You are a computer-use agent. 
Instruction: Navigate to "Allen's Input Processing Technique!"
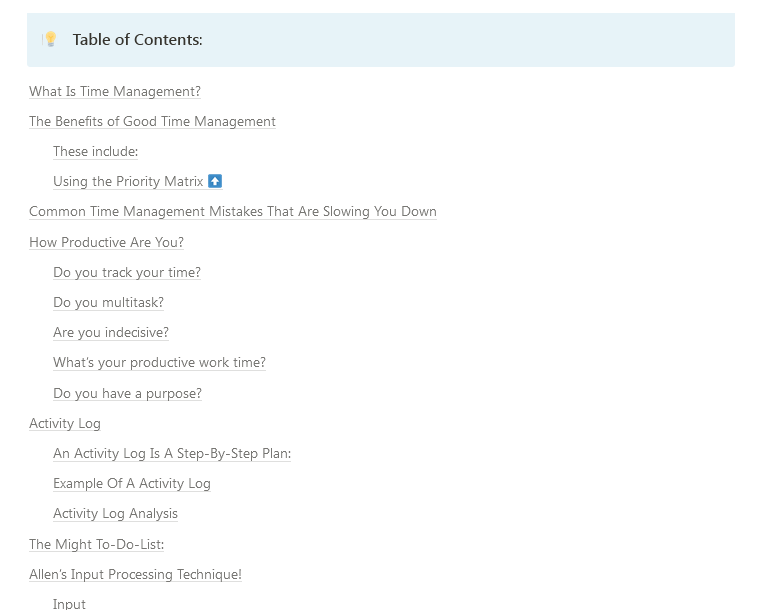pyautogui.click(x=135, y=575)
